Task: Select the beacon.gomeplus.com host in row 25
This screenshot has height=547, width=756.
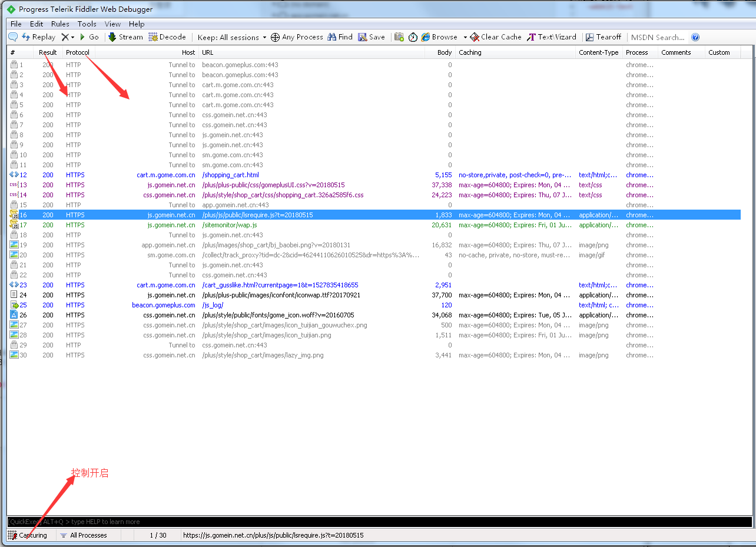Action: [x=164, y=305]
